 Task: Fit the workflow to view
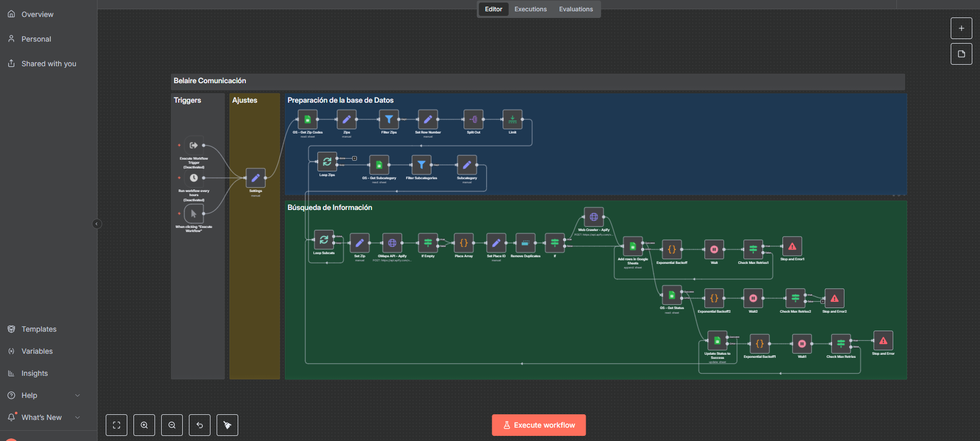coord(117,425)
